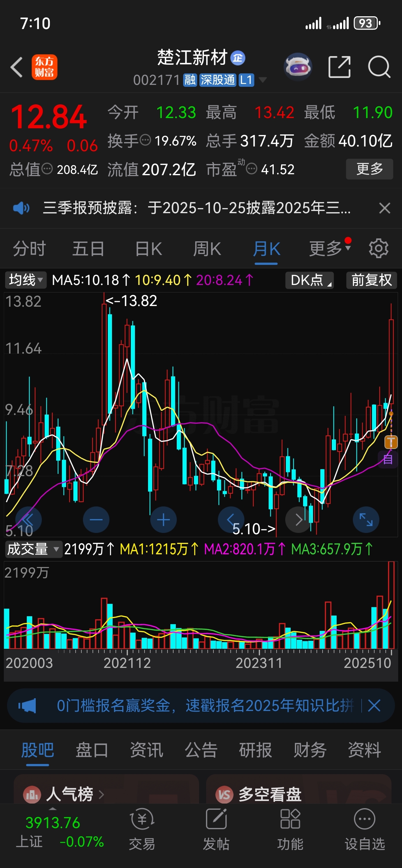This screenshot has height=868, width=402.
Task: Tap the latest tall red volume bar
Action: tap(391, 605)
